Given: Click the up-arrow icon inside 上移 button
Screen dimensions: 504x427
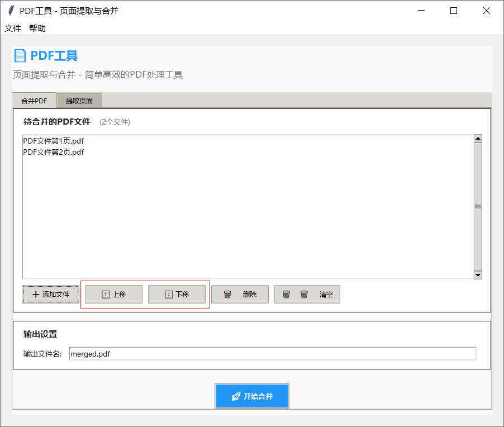Looking at the screenshot, I should [104, 295].
